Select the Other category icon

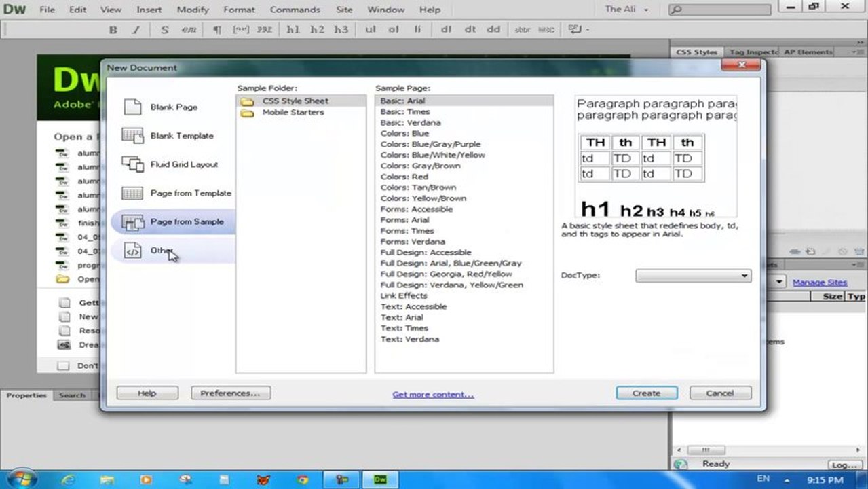tap(132, 251)
